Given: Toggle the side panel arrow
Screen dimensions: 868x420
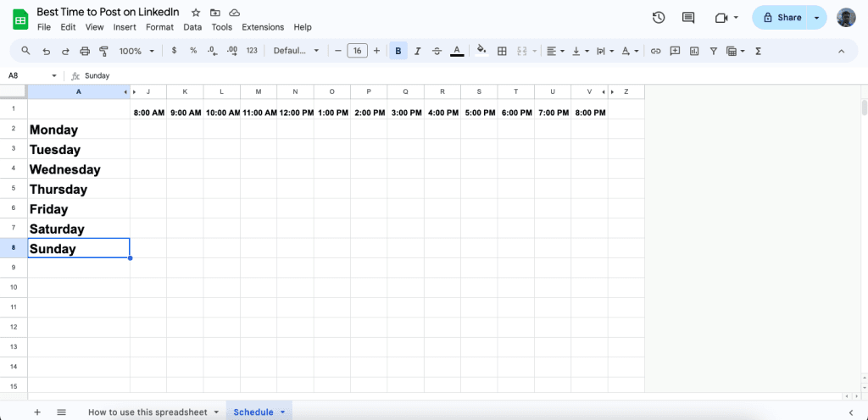Looking at the screenshot, I should [x=851, y=412].
